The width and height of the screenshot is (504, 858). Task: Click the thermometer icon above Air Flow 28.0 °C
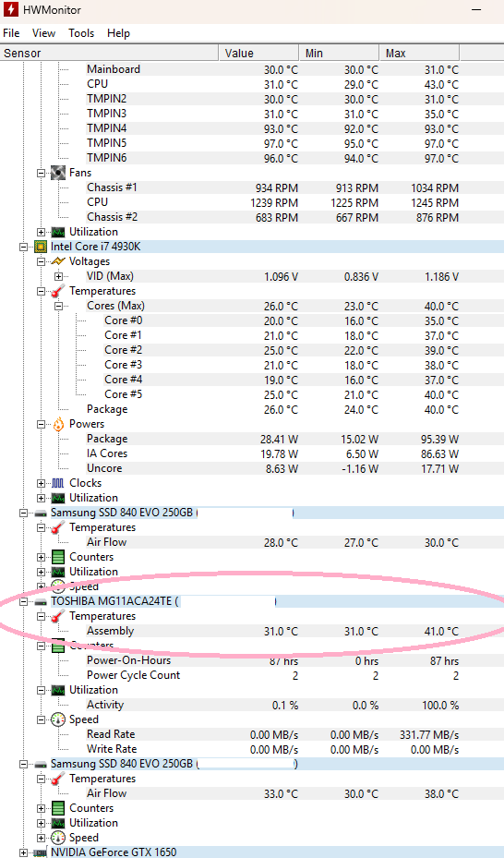click(58, 527)
